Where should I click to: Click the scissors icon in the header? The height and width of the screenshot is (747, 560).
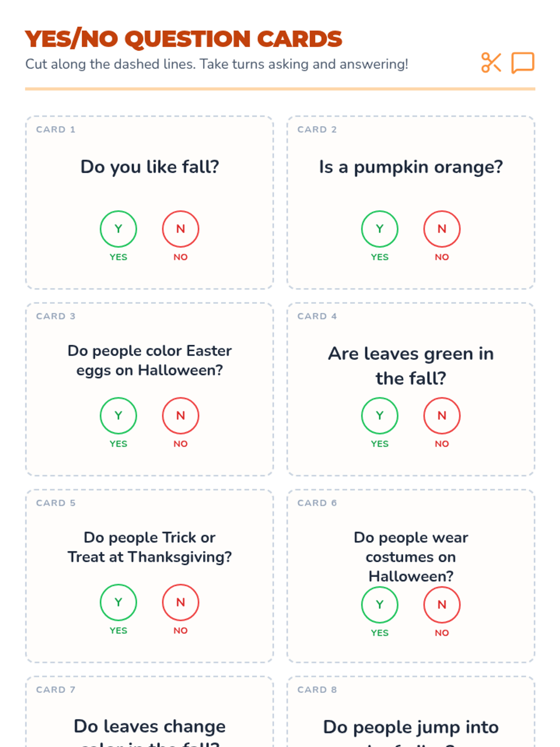coord(491,63)
